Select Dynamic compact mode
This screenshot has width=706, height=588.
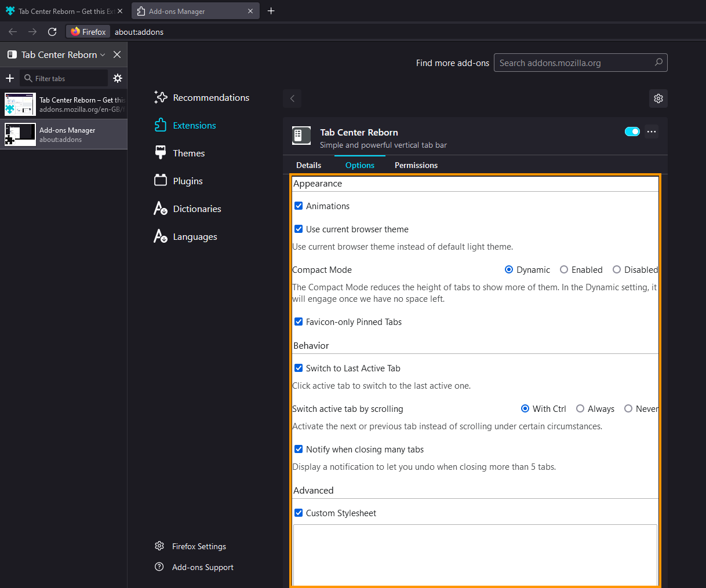(x=509, y=269)
